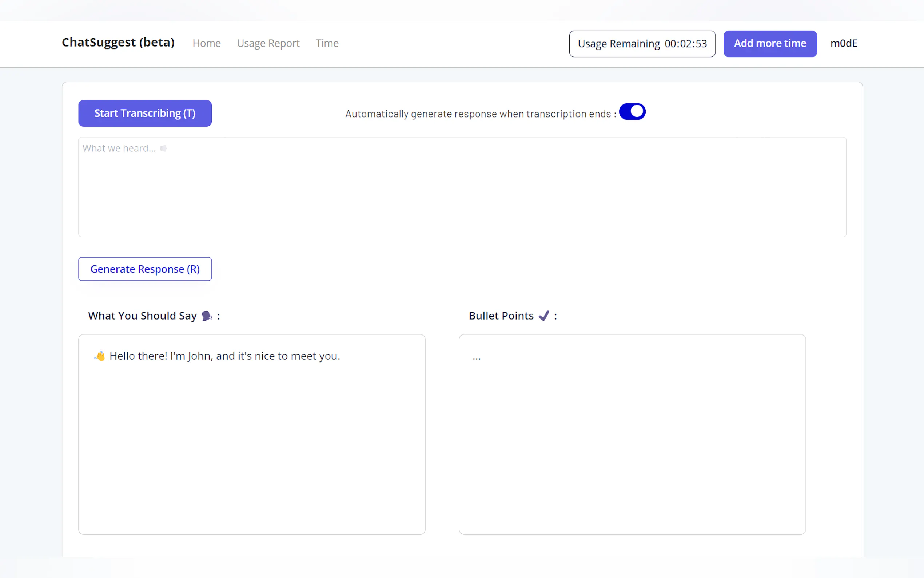The image size is (924, 578).
Task: Click the Add more time button
Action: pyautogui.click(x=770, y=44)
